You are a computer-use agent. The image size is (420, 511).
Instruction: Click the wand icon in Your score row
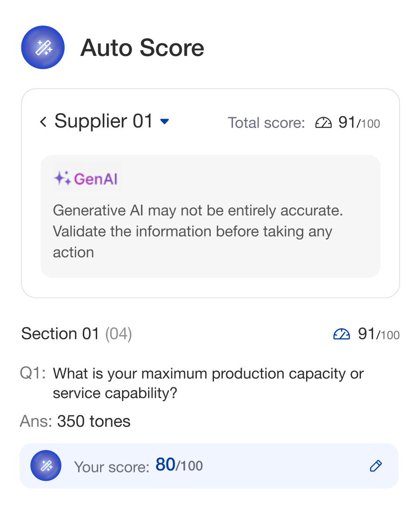[x=46, y=466]
